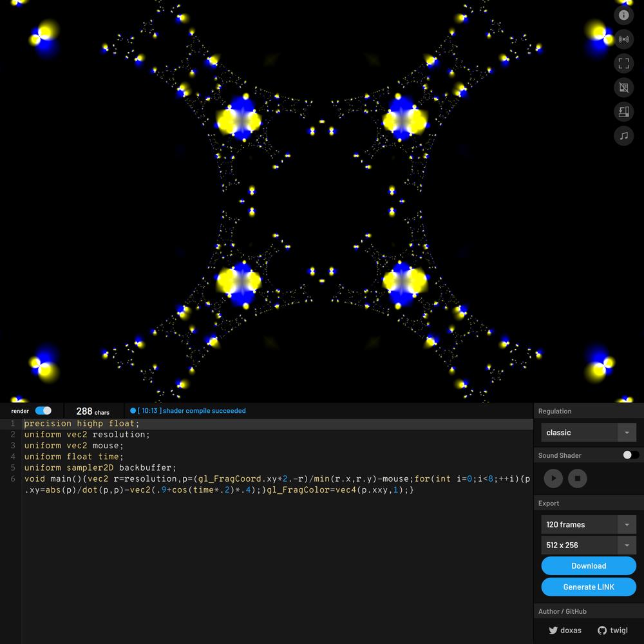Click code line uniform vec2 mouse

(73, 446)
